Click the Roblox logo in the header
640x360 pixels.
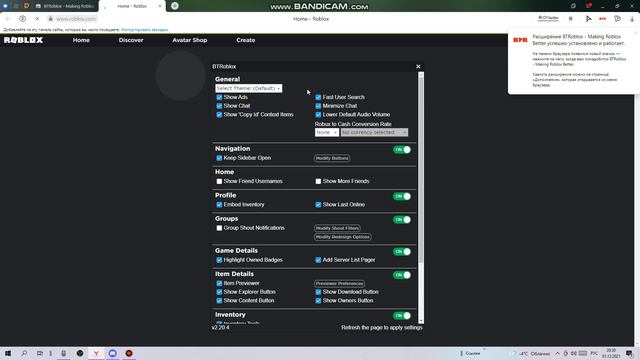(23, 40)
